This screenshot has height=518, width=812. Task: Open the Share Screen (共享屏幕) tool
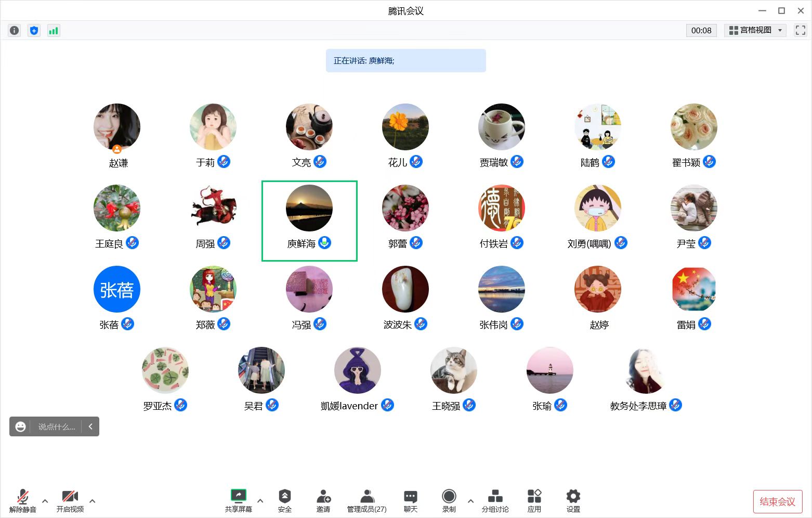[x=238, y=500]
